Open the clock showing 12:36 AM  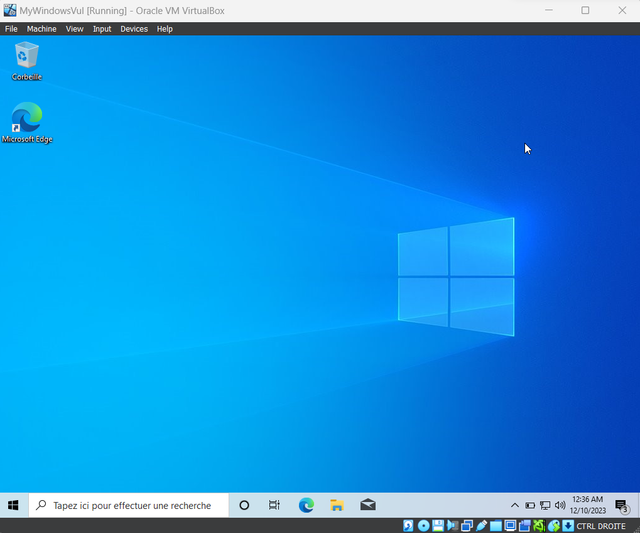tap(588, 505)
